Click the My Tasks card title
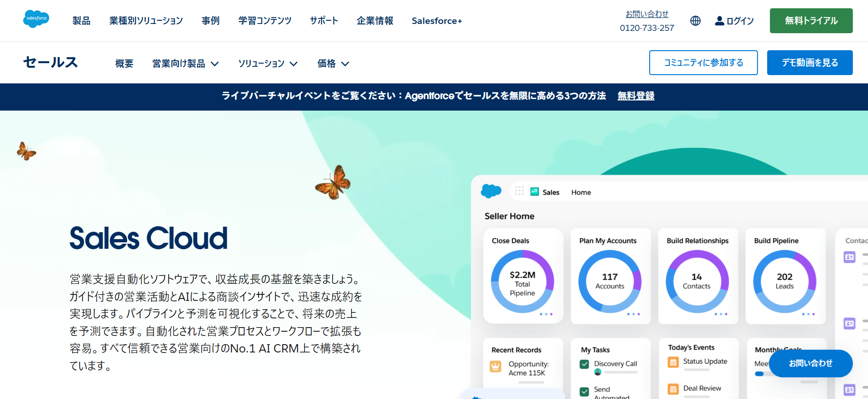 click(x=595, y=350)
